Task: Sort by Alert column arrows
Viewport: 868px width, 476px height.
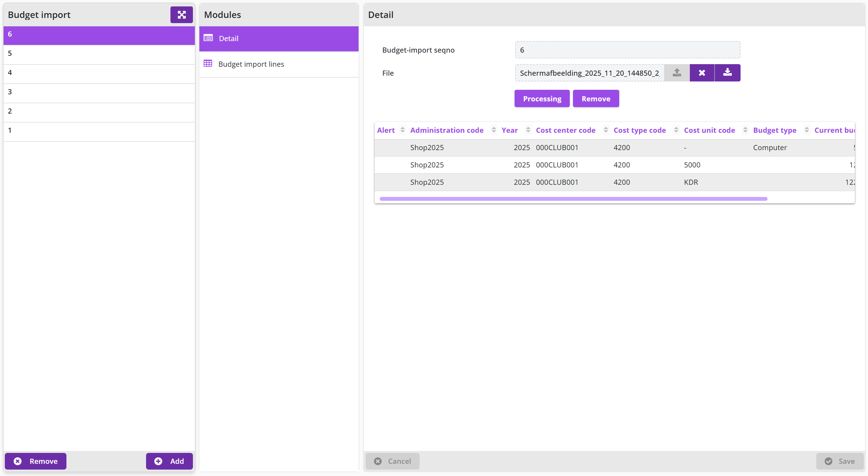Action: pyautogui.click(x=402, y=130)
